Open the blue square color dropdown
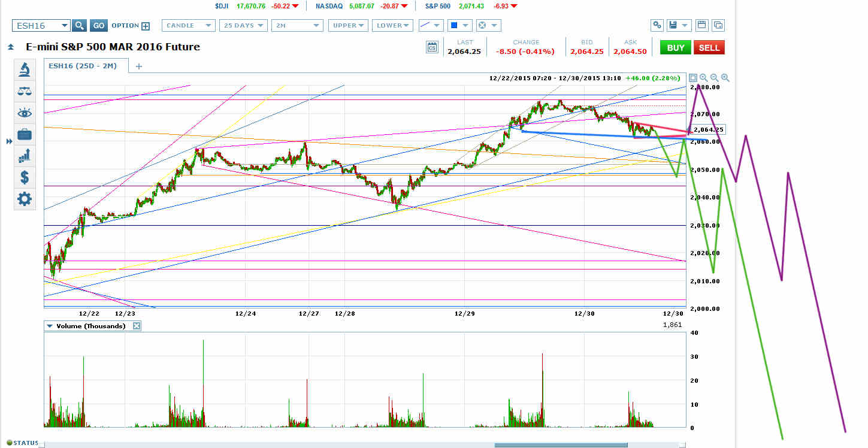The image size is (868, 448). coord(460,26)
